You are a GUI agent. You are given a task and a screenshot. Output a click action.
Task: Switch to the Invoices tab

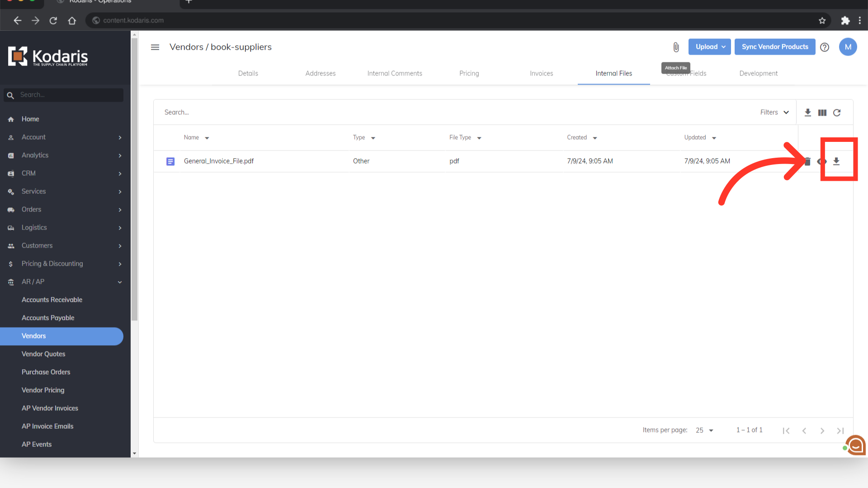coord(541,73)
